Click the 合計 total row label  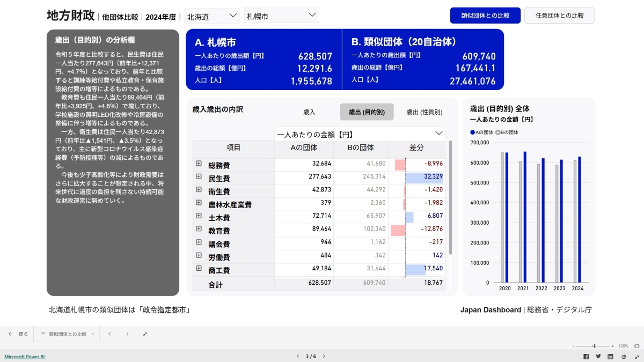click(215, 285)
